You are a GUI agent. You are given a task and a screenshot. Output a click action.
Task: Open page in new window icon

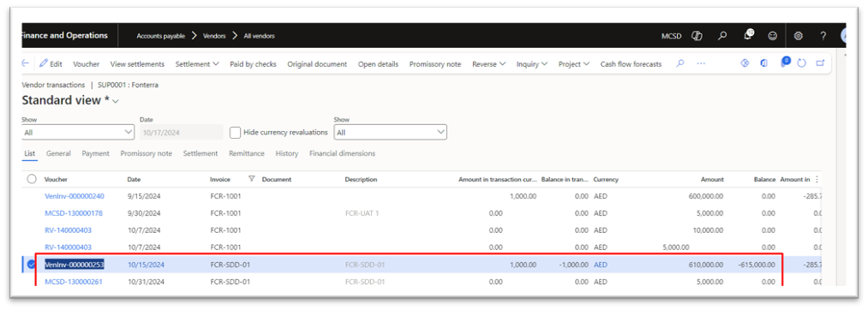pyautogui.click(x=820, y=63)
